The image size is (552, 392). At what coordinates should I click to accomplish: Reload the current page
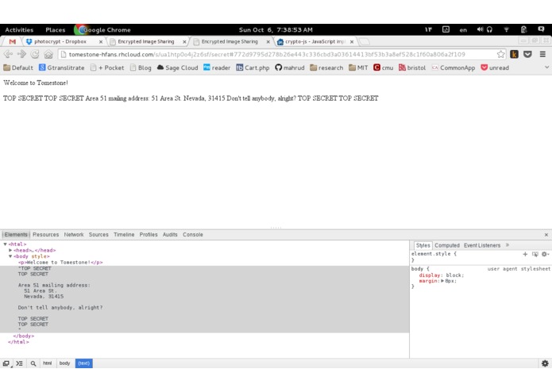[x=35, y=54]
